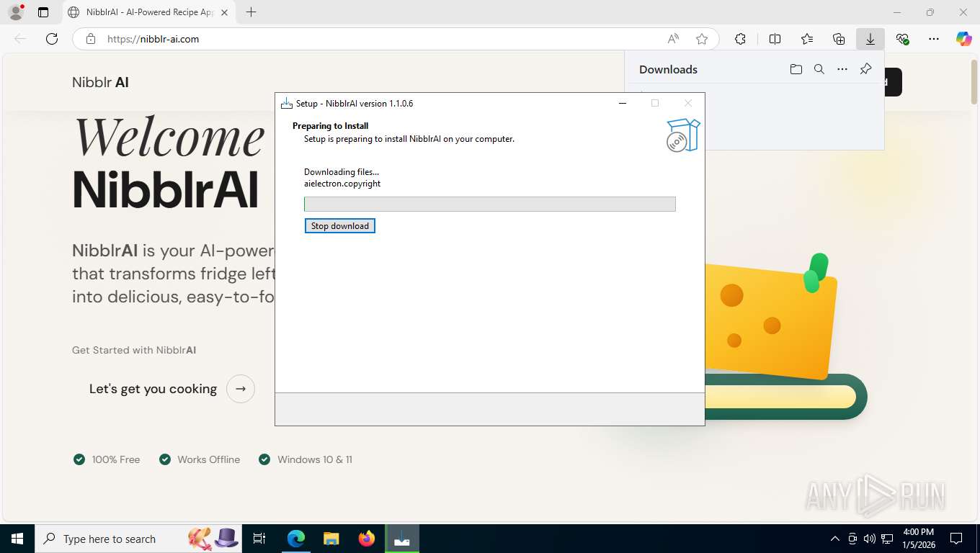Launch Microsoft Edge from taskbar
Screen dimensions: 980x553
coord(296,539)
